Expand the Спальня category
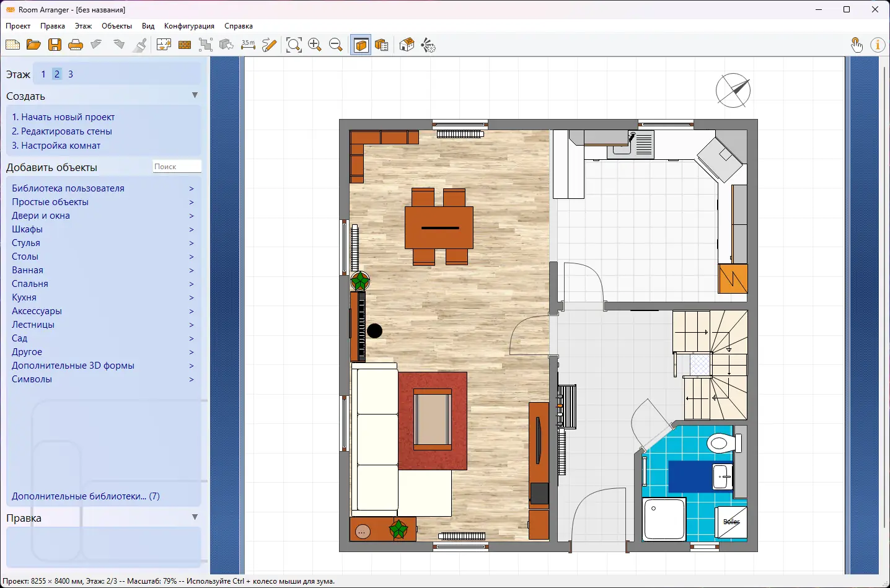The height and width of the screenshot is (588, 890). pyautogui.click(x=103, y=284)
